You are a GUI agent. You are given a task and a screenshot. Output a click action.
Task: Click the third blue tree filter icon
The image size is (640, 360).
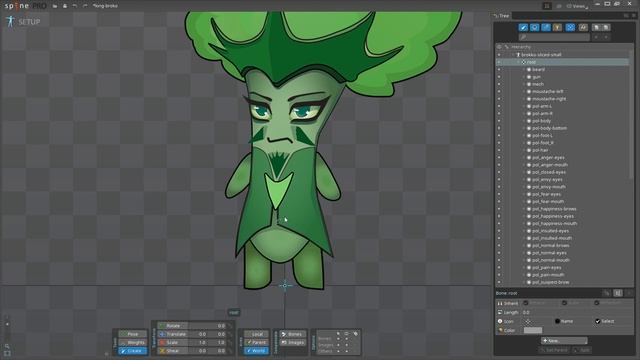(x=546, y=27)
